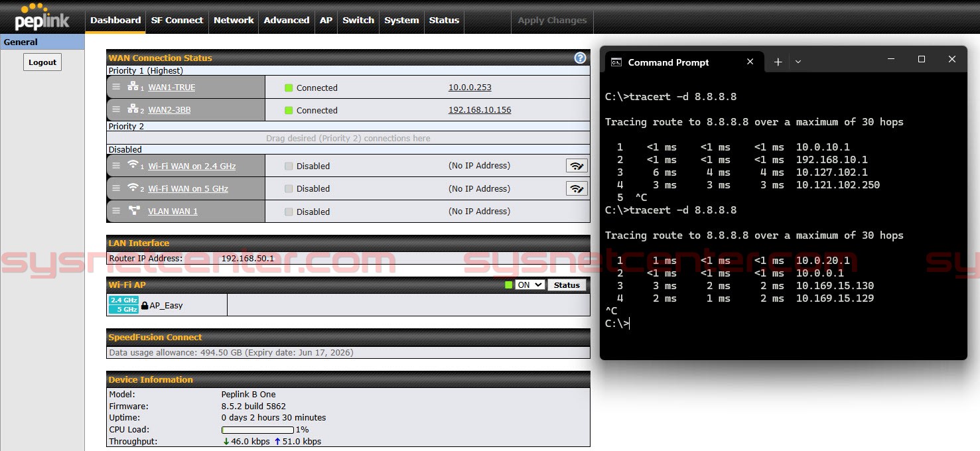This screenshot has width=980, height=451.
Task: Click the drag handle for Wi-Fi WAN on 5 GHz
Action: (x=116, y=188)
